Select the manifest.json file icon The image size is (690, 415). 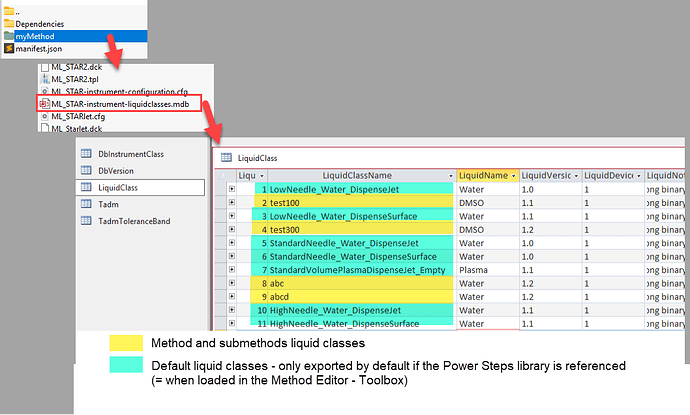pos(8,47)
